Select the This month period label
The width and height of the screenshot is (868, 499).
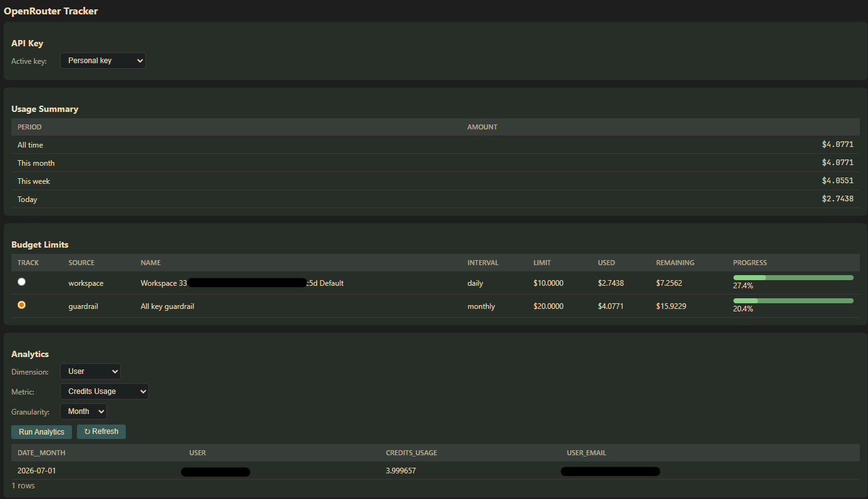coord(36,163)
